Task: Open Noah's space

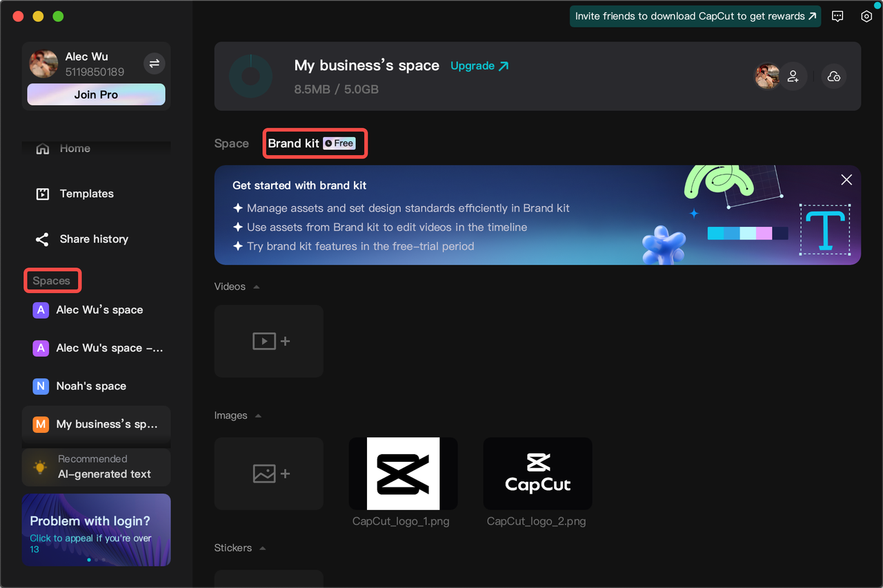Action: pyautogui.click(x=97, y=386)
